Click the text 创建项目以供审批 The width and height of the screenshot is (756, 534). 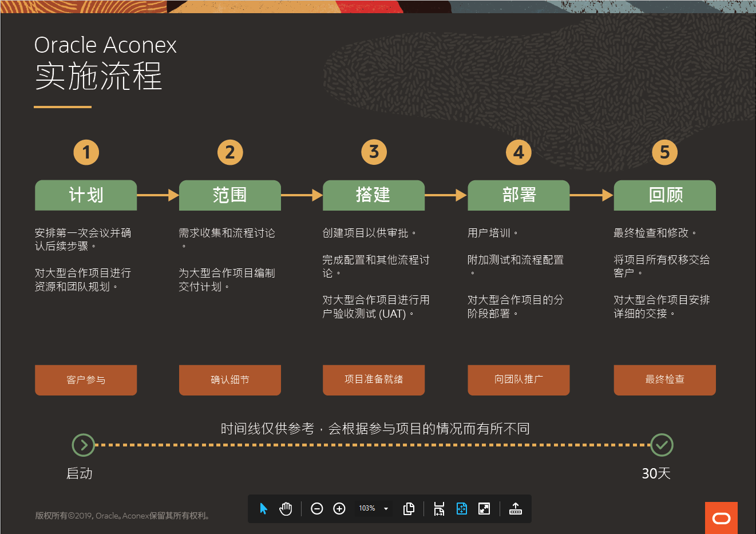(x=369, y=233)
